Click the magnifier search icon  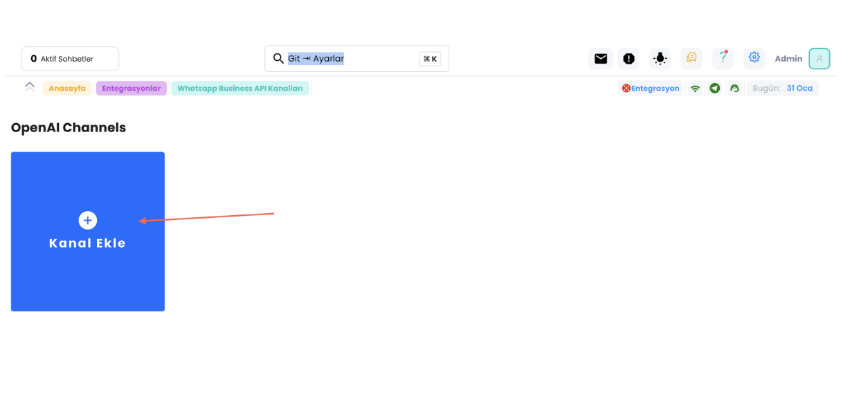278,59
